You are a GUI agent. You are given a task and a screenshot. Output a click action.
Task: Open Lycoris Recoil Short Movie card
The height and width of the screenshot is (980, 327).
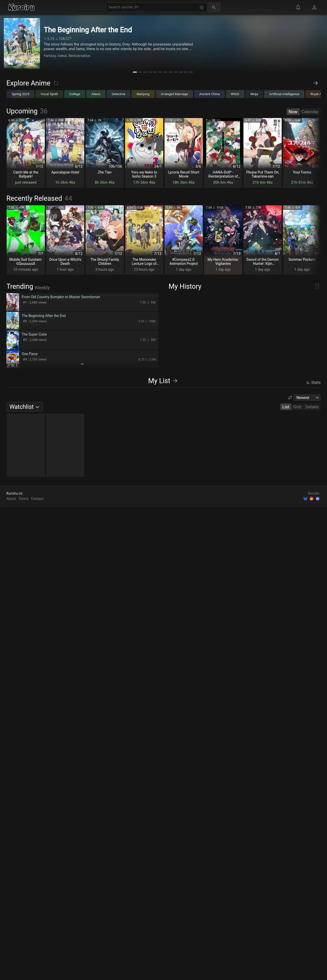pyautogui.click(x=183, y=152)
